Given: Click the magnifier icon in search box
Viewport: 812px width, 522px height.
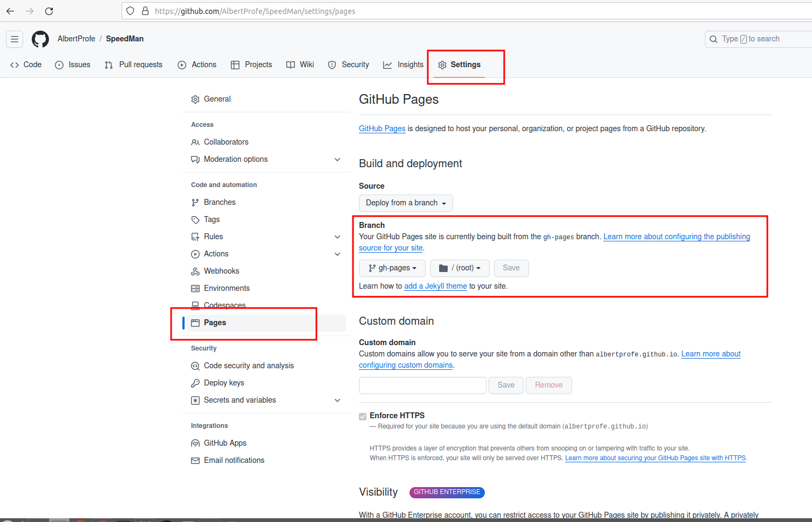Looking at the screenshot, I should [714, 39].
